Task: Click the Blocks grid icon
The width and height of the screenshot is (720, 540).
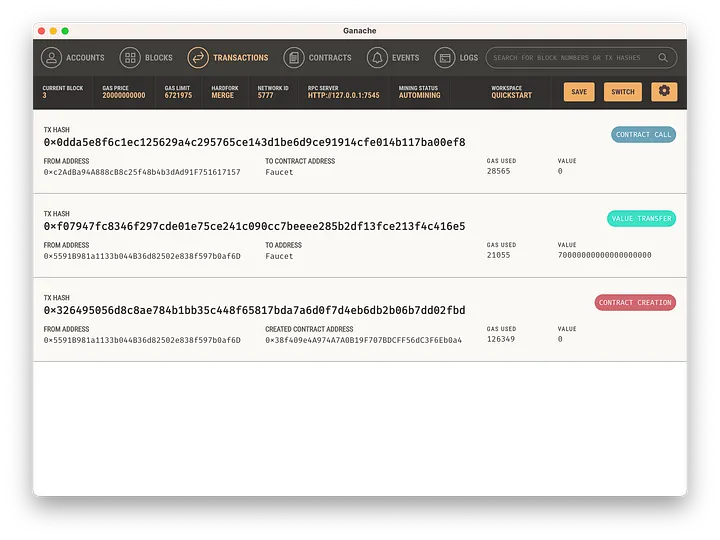Action: point(130,58)
